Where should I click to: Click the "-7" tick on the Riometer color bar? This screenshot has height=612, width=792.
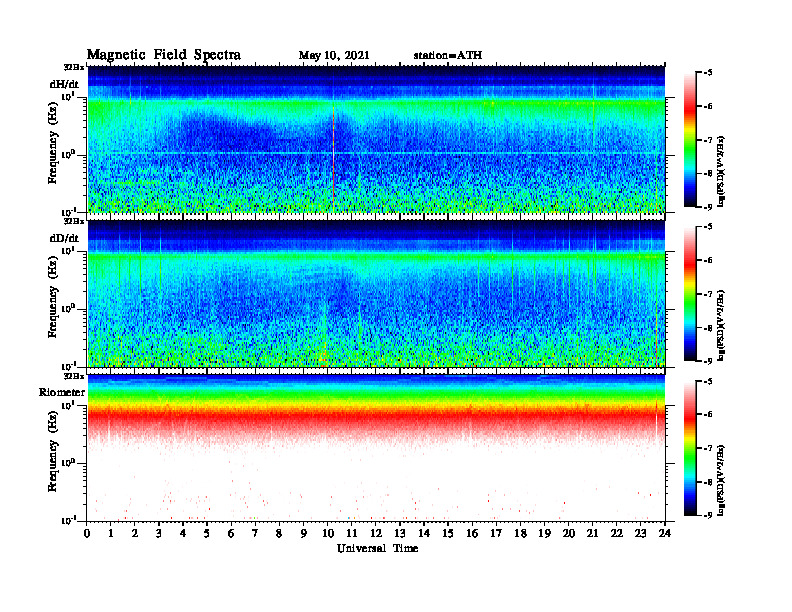708,448
